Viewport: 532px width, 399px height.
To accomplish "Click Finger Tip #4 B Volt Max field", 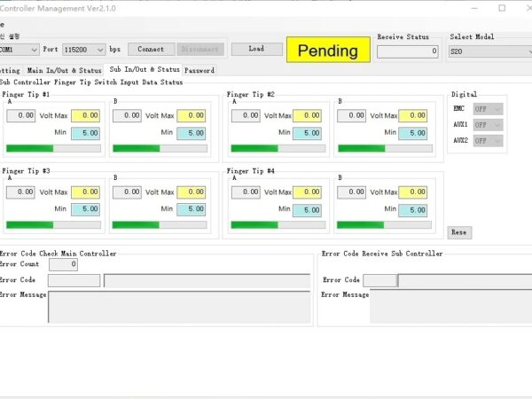I will click(x=413, y=192).
